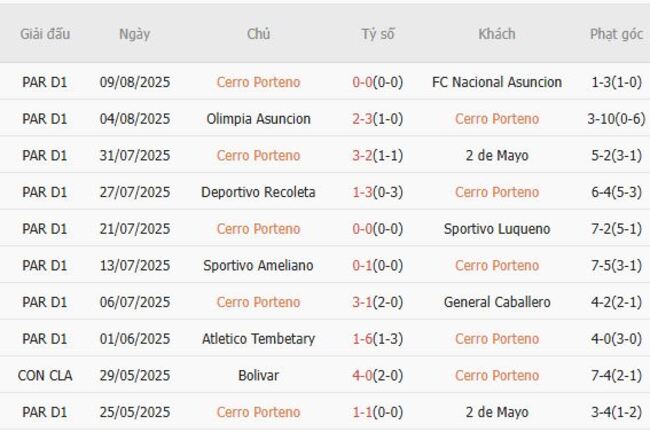Open the 4-0 Bolivar match score
The height and width of the screenshot is (432, 650).
tap(363, 376)
